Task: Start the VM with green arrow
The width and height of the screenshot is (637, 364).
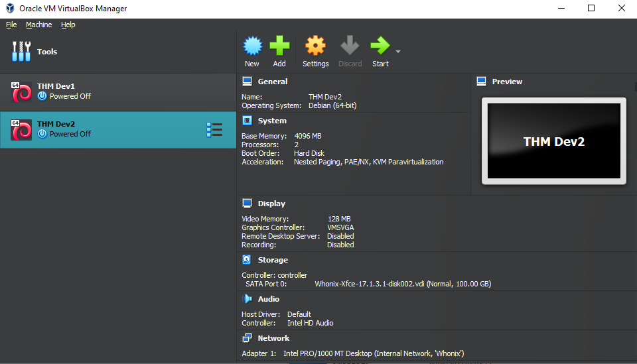Action: tap(380, 46)
